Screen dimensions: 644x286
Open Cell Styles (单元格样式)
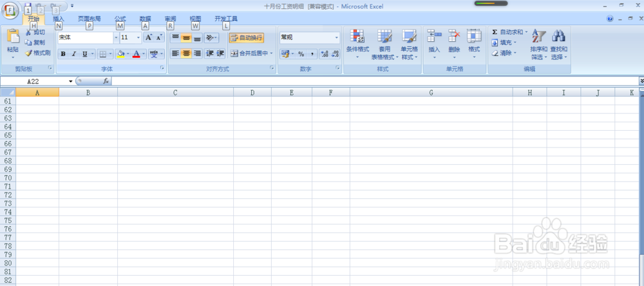(x=409, y=44)
